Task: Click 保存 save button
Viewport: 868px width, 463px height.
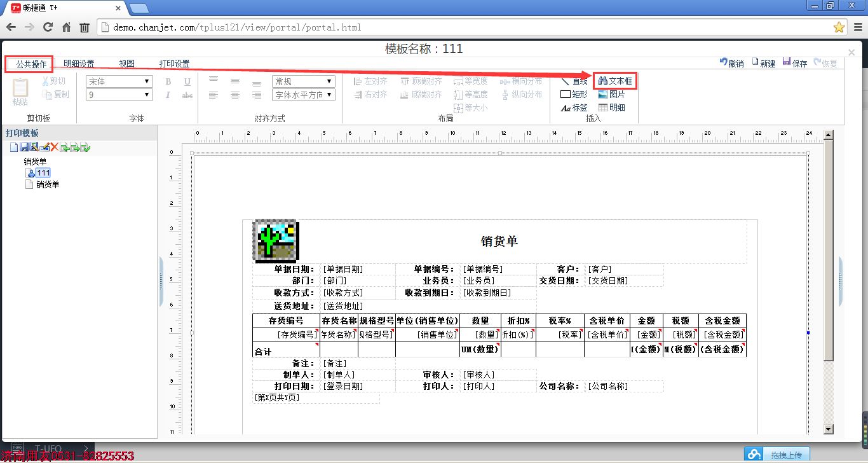Action: 795,63
